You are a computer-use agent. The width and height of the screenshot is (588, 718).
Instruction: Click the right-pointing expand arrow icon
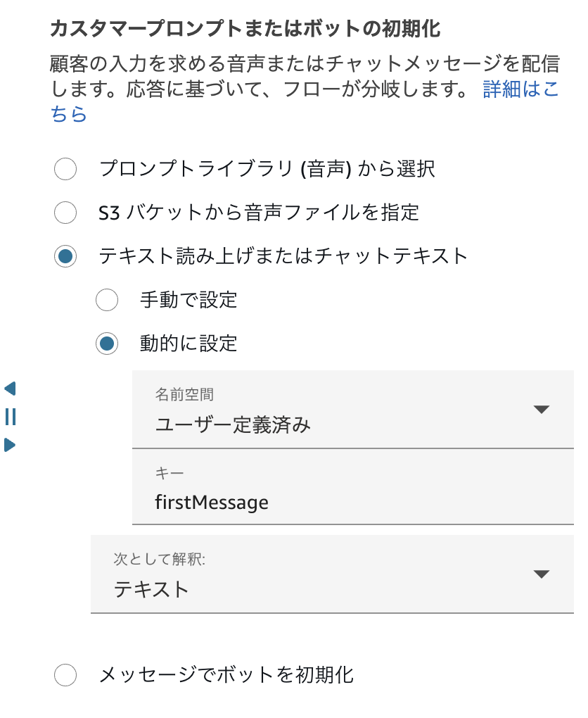[x=10, y=445]
